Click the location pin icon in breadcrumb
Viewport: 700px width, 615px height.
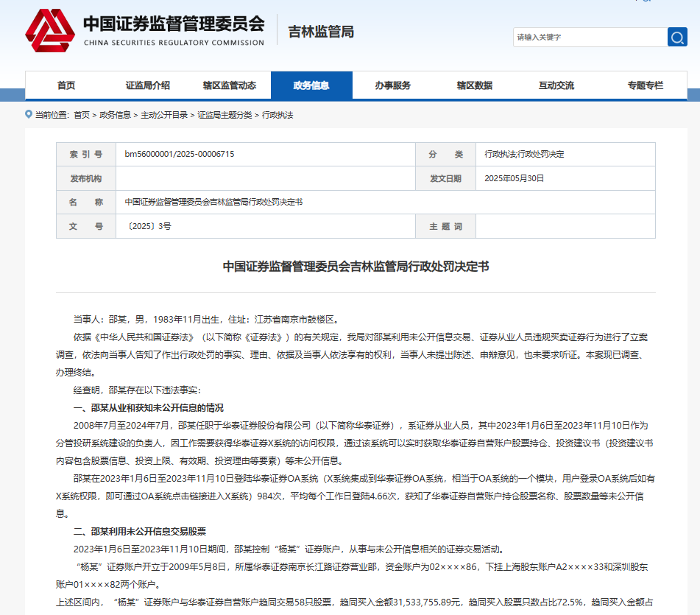tap(29, 115)
